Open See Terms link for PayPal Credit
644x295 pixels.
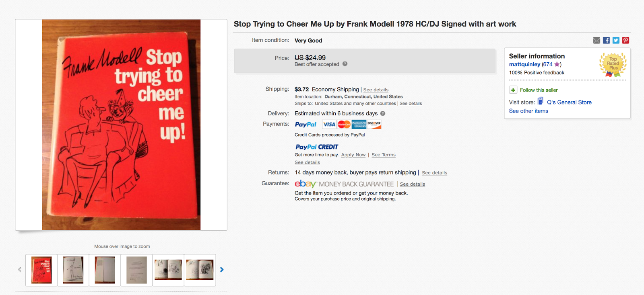pos(384,155)
